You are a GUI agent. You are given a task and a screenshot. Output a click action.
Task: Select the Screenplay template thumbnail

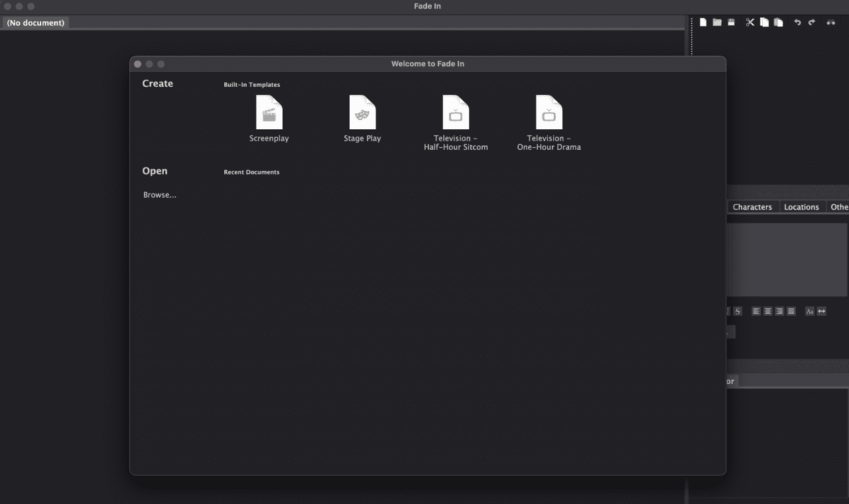pyautogui.click(x=269, y=113)
